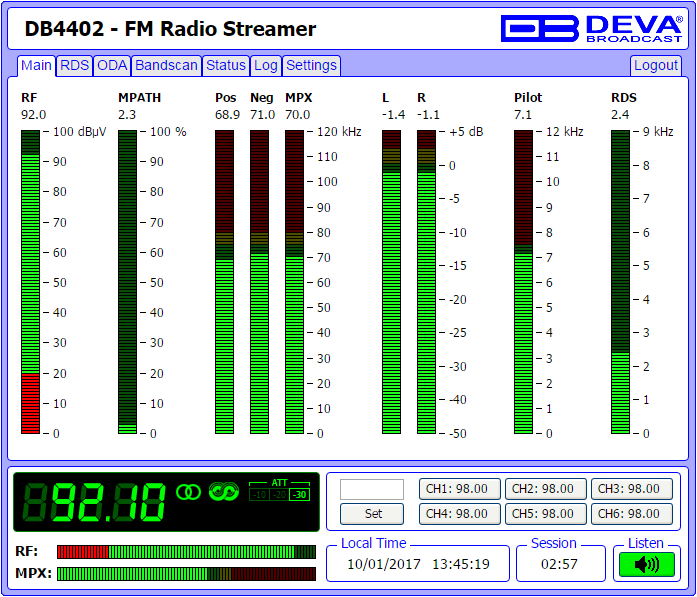Select preset CH3: 98.00
This screenshot has width=697, height=597.
[x=632, y=489]
